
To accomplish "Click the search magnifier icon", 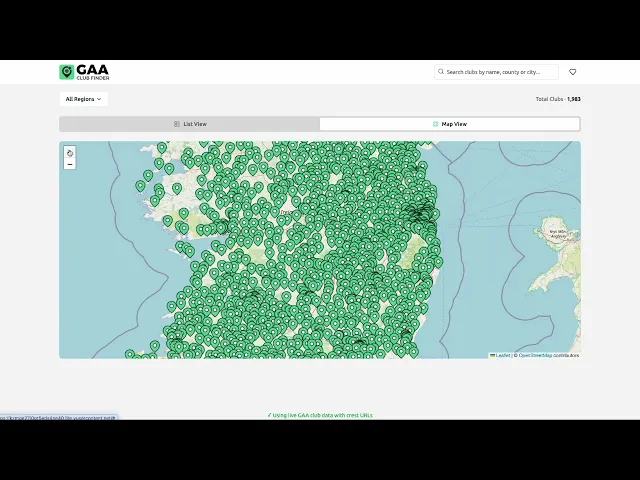I will click(441, 71).
